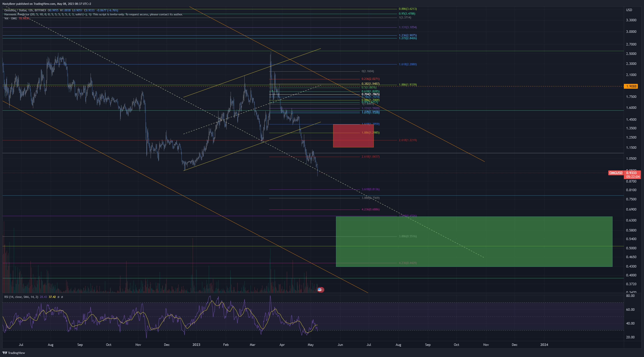Viewport: 644px width, 357px height.
Task: Click the orange 1.9088 price label
Action: pyautogui.click(x=631, y=86)
